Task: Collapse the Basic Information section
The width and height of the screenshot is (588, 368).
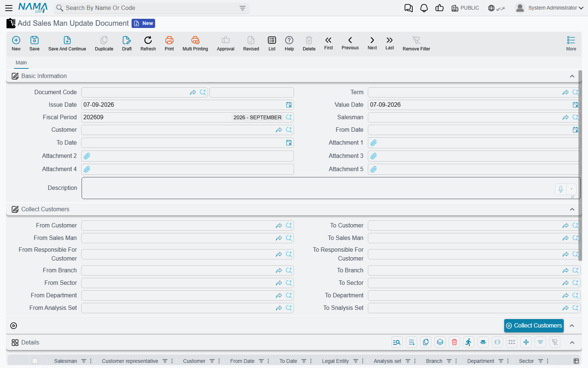Action: 572,76
